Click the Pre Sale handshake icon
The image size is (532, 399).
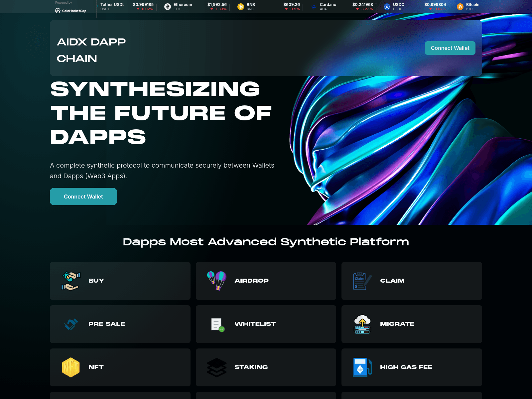pos(71,324)
